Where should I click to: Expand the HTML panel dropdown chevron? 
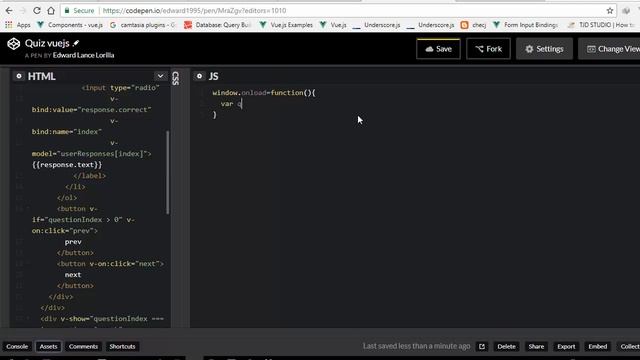pyautogui.click(x=160, y=76)
